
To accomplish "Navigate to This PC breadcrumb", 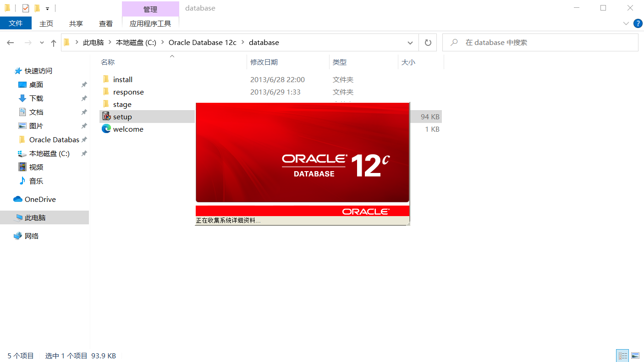I will 93,43.
